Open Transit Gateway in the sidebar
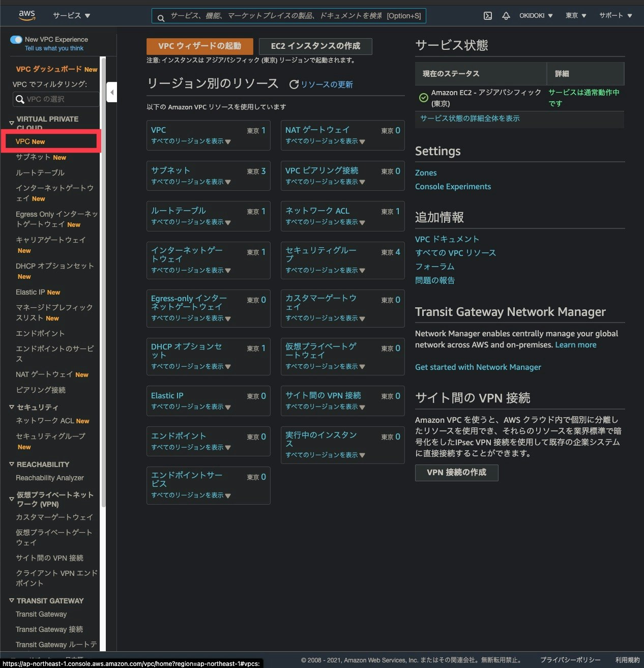 (41, 614)
